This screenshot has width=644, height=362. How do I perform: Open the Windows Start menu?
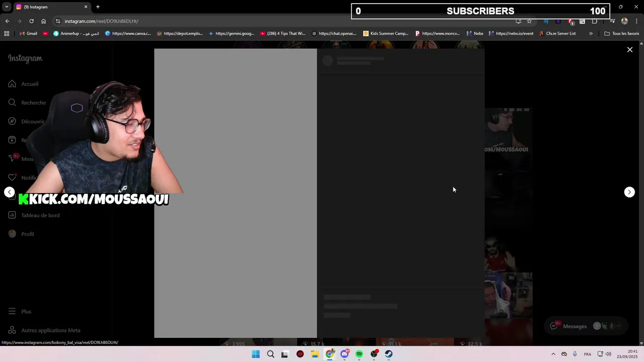(256, 354)
